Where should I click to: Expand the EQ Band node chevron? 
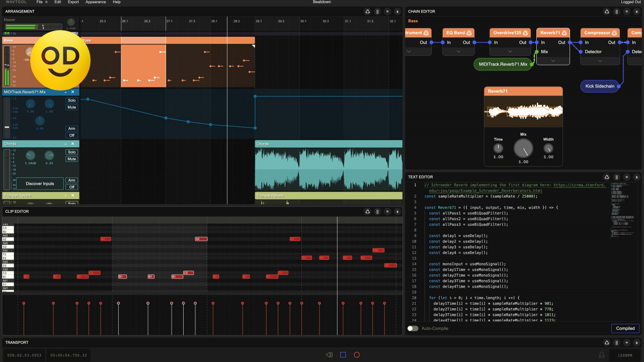pos(458,51)
